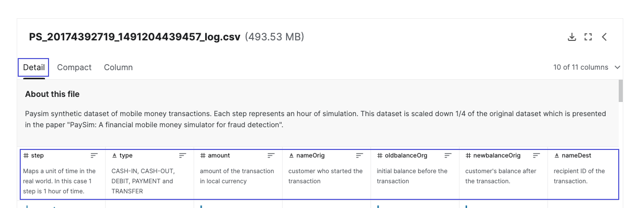Screen dimensions: 644x208
Task: Open sort options for oldbalanceOrg column
Action: tap(448, 155)
